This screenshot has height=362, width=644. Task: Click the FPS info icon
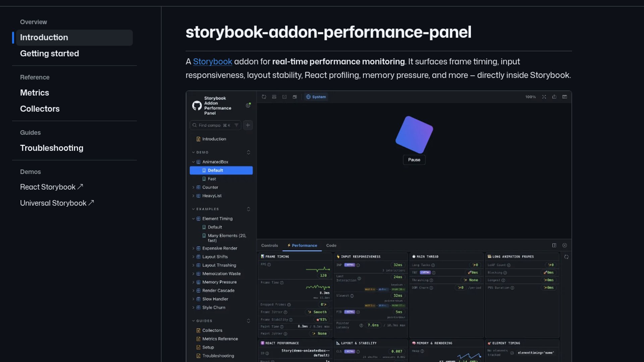[269, 264]
